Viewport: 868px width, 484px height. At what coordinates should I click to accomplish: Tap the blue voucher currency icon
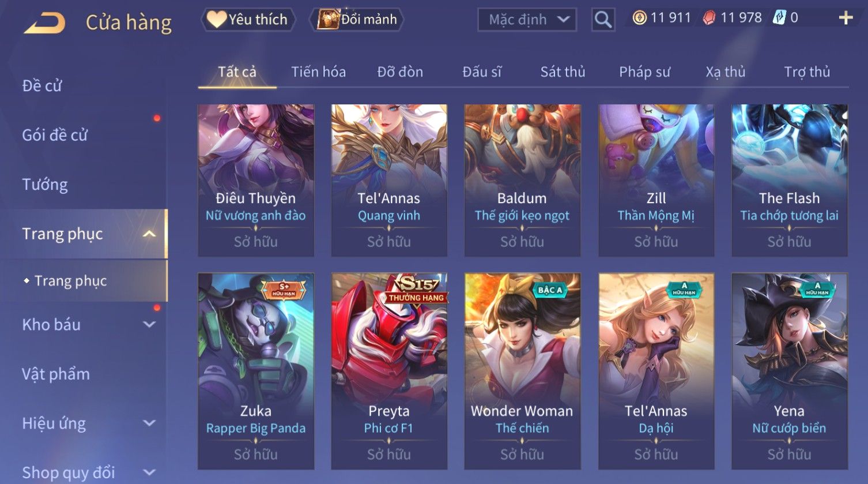click(x=779, y=18)
